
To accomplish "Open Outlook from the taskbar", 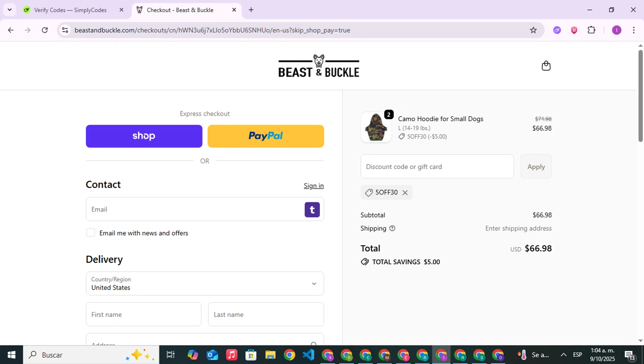I will coord(212,355).
